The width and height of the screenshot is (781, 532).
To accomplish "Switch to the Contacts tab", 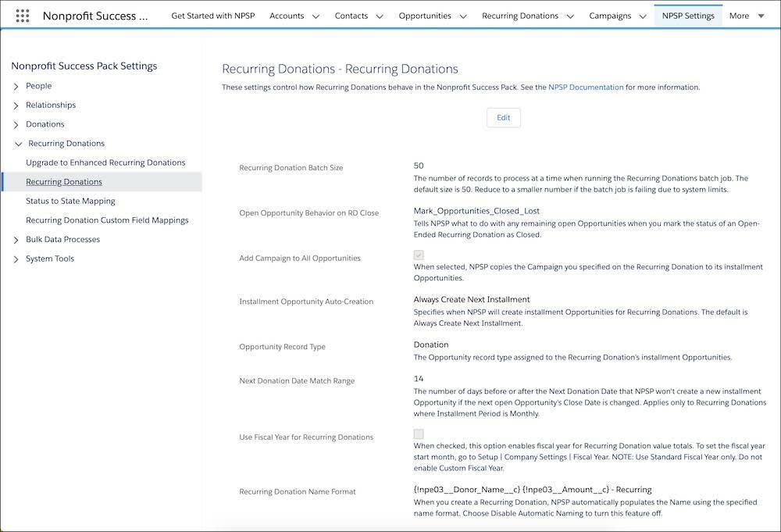I will point(351,16).
